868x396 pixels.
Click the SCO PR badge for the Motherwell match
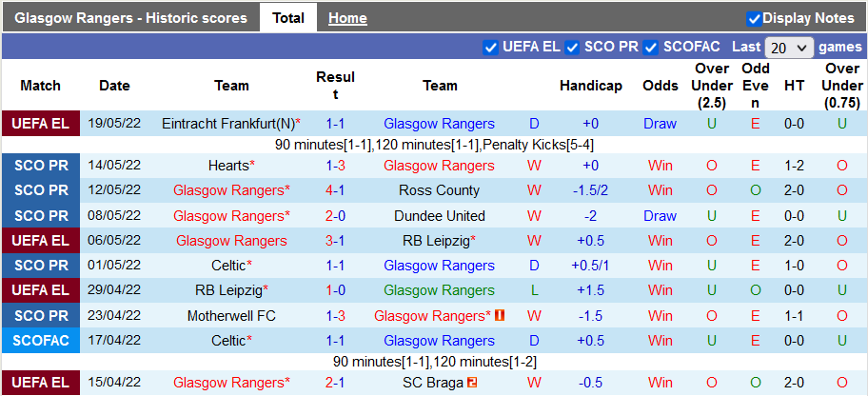(40, 316)
